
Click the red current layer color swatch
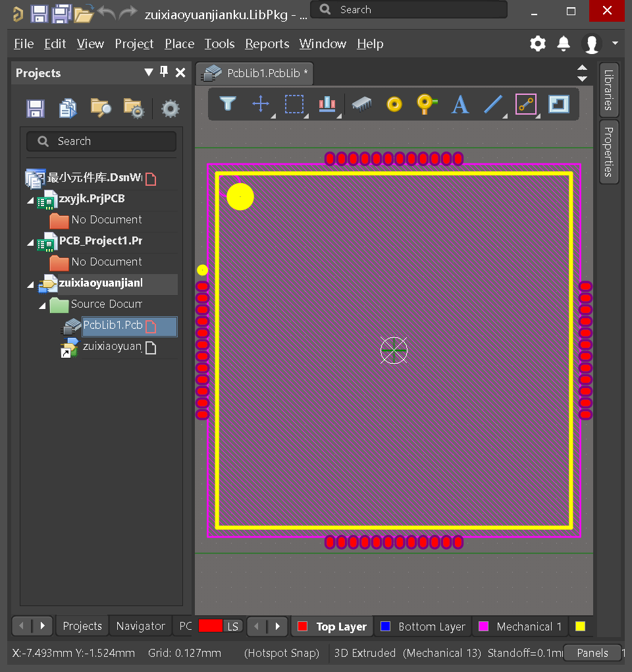(x=210, y=626)
